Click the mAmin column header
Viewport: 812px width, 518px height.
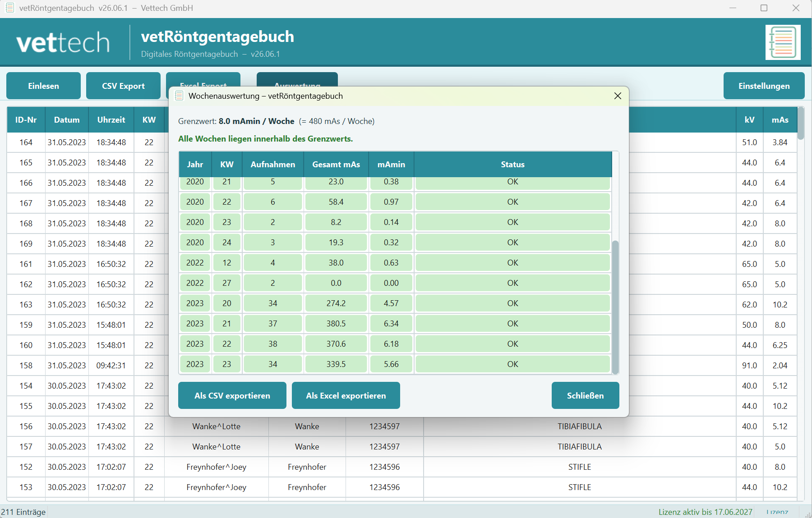pyautogui.click(x=391, y=165)
